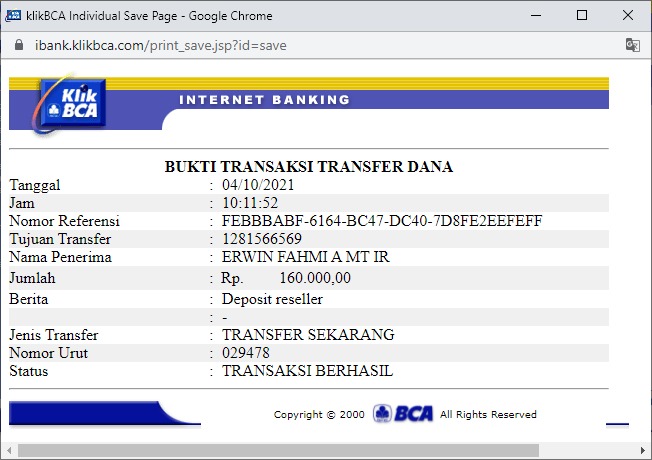Click the KlikBCA logo in banner
Screen dimensions: 652x460
tap(69, 105)
